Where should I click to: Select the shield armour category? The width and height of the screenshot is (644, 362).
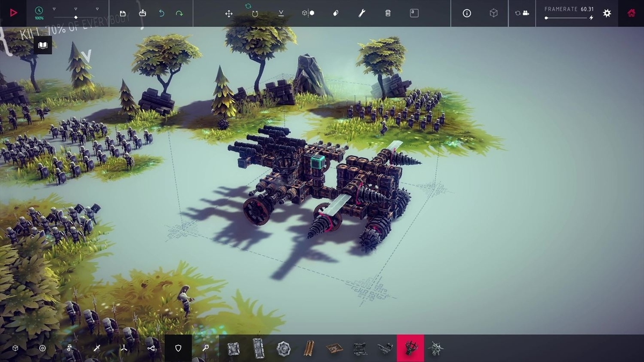pos(178,348)
